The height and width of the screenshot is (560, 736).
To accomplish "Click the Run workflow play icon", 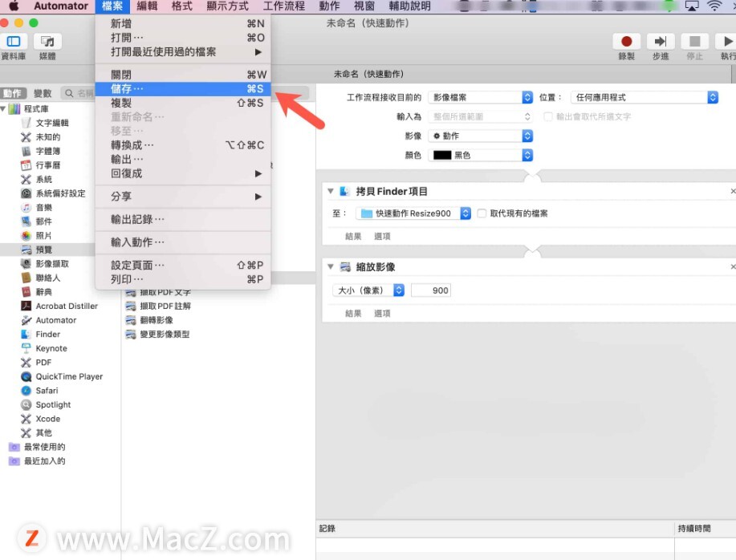I will (727, 41).
